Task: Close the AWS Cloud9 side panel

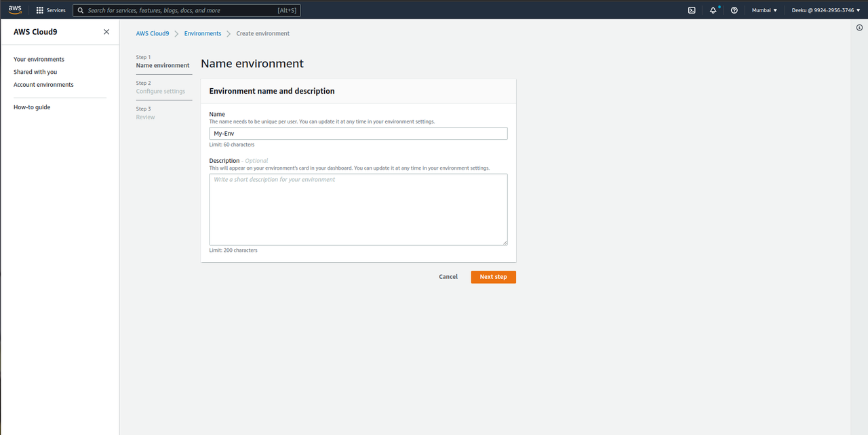Action: coord(106,32)
